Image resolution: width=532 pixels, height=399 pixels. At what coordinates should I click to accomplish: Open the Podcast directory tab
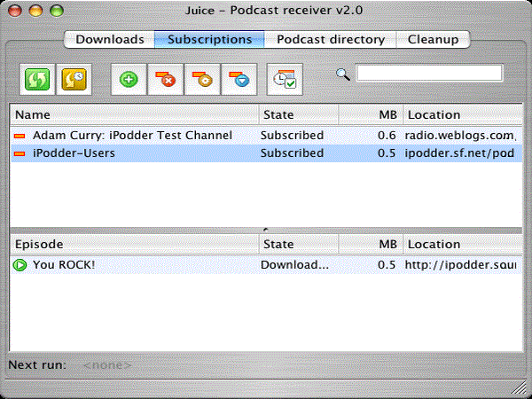pos(330,39)
